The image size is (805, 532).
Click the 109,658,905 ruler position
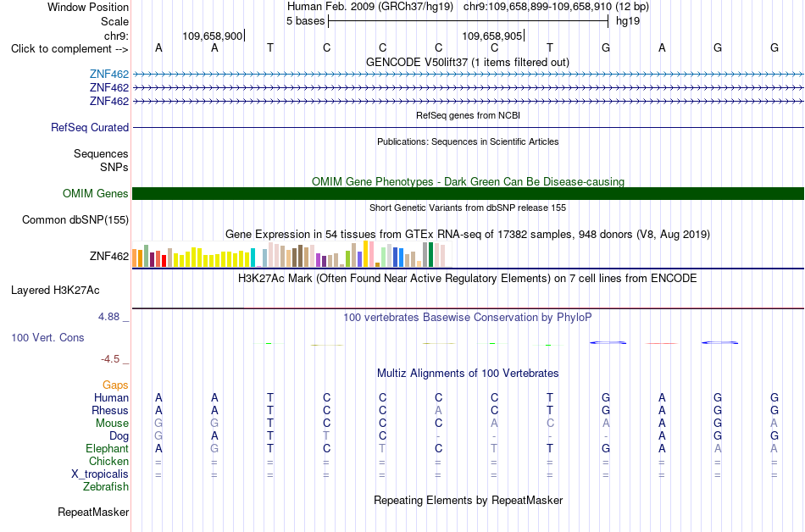point(491,36)
